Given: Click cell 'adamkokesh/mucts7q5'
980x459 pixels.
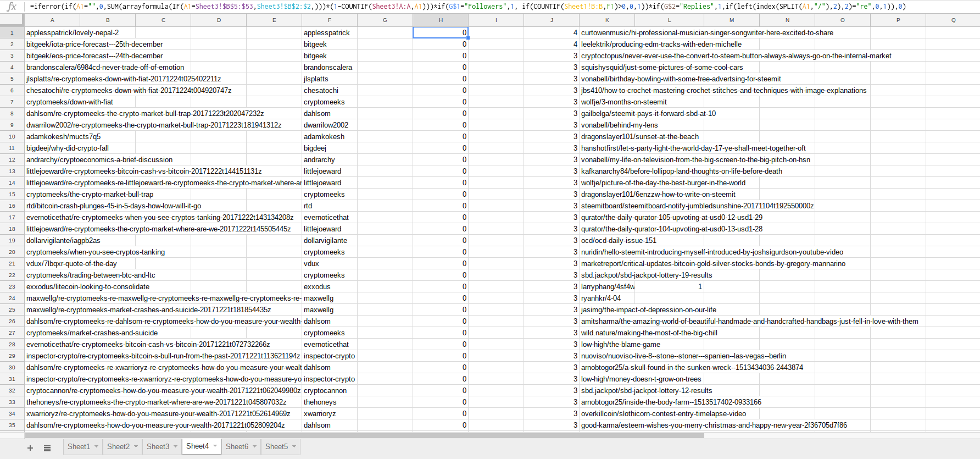Looking at the screenshot, I should (x=64, y=136).
